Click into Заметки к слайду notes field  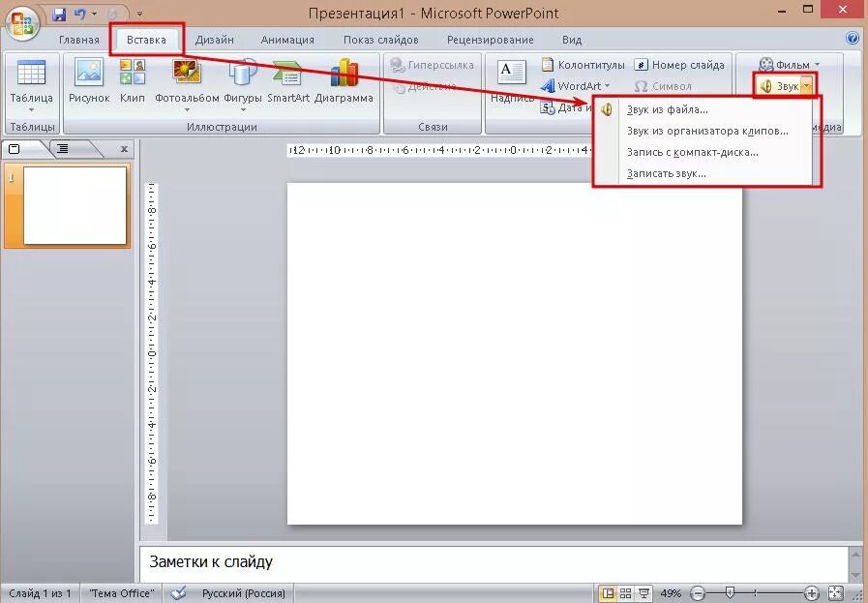point(493,562)
